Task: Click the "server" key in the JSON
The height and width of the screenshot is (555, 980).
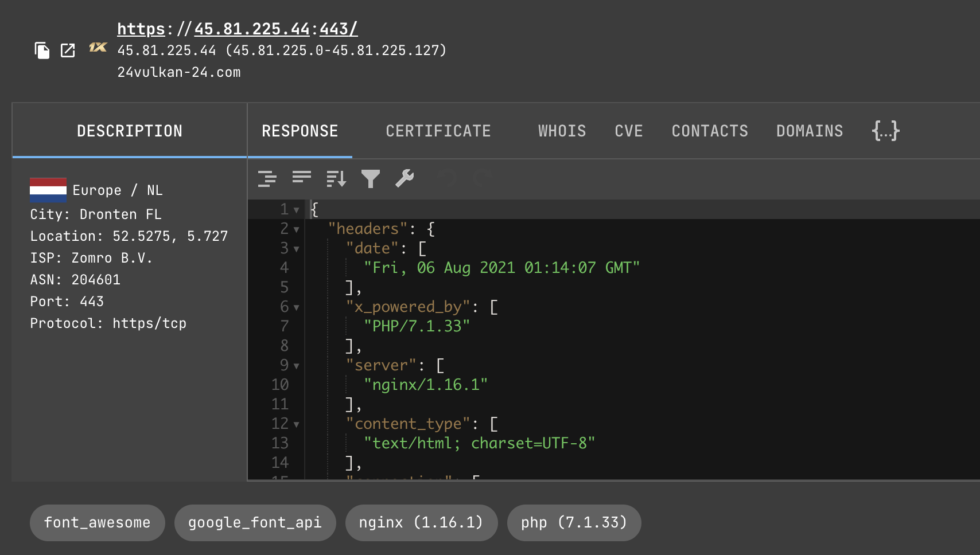Action: click(382, 365)
